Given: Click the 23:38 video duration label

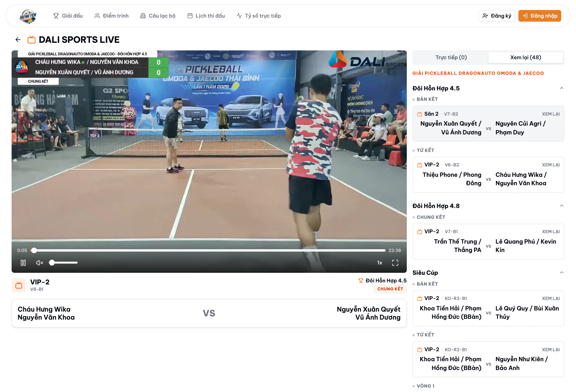Looking at the screenshot, I should point(395,251).
